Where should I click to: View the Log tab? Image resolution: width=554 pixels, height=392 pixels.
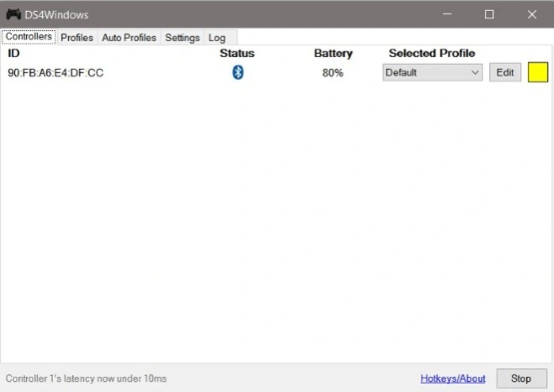[217, 38]
